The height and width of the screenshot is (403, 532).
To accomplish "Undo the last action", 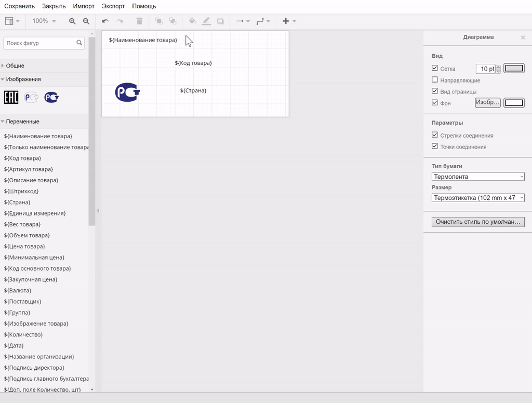I will tap(105, 21).
